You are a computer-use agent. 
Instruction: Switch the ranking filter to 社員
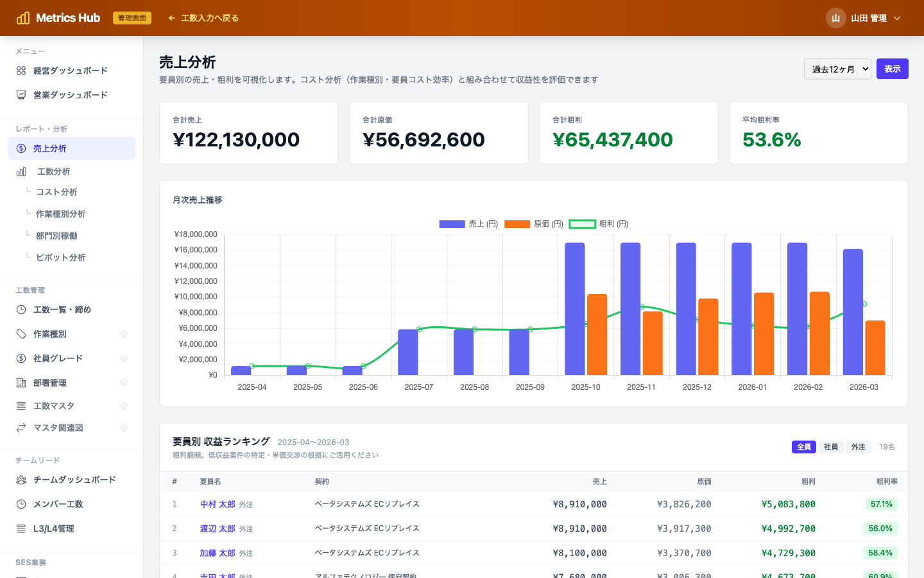pyautogui.click(x=830, y=446)
